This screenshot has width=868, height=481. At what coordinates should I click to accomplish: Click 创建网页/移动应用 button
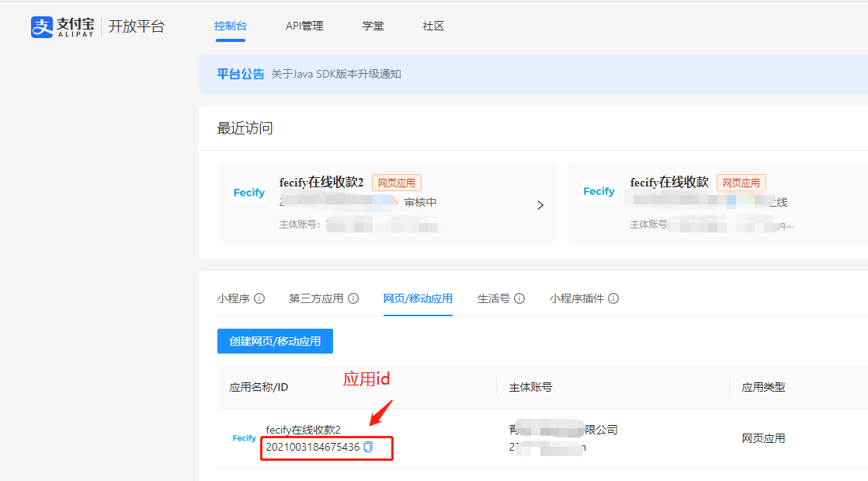click(x=275, y=341)
